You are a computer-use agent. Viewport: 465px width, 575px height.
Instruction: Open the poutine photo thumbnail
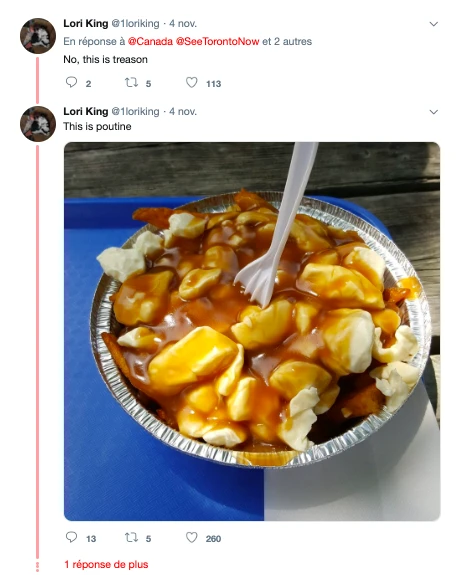pos(252,331)
